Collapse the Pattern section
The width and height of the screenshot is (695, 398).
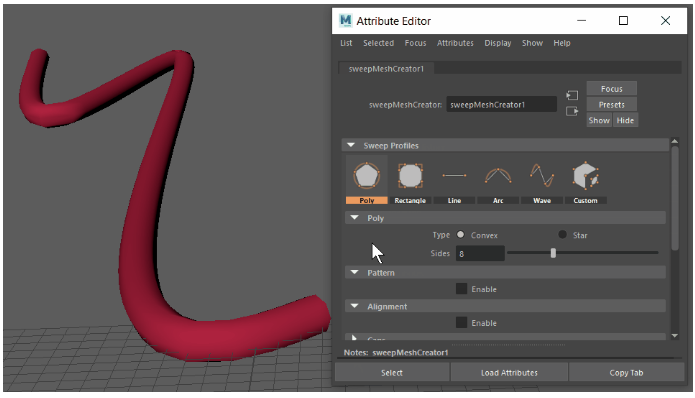tap(355, 273)
